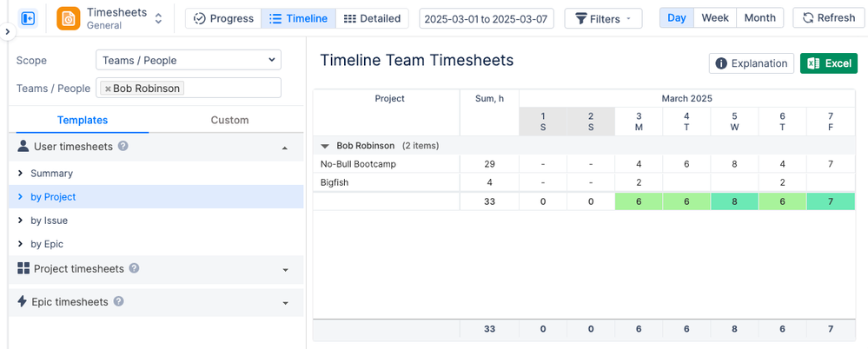Switch to Detailed view

coord(372,18)
